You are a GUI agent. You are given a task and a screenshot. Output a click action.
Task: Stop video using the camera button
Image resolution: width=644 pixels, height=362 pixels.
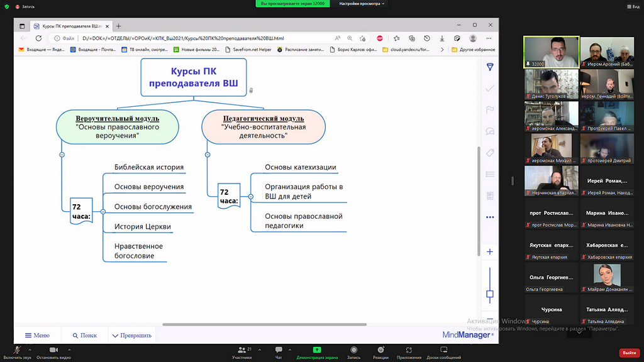53,349
